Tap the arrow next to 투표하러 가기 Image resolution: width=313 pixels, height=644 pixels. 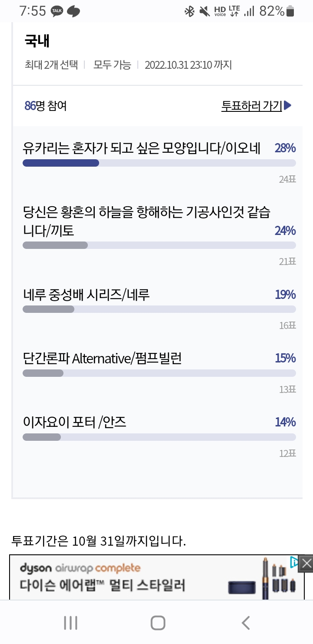[x=288, y=105]
